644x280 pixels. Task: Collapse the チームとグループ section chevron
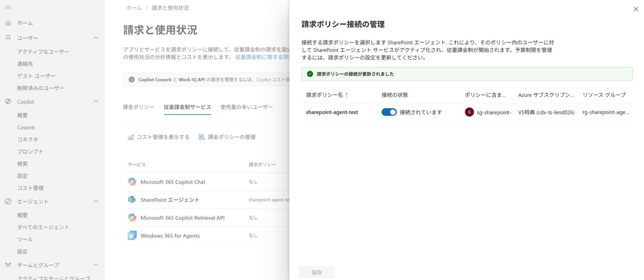(96, 265)
